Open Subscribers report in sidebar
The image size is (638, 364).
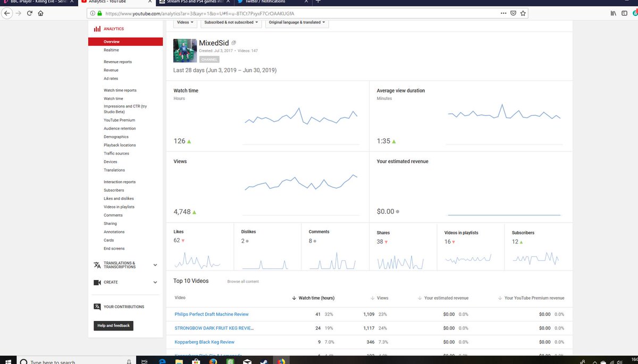pos(114,190)
